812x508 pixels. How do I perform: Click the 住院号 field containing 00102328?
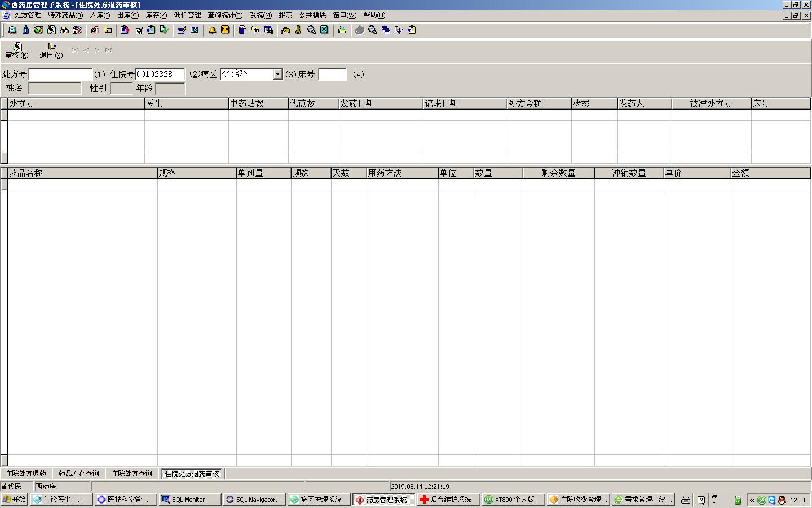[x=160, y=74]
